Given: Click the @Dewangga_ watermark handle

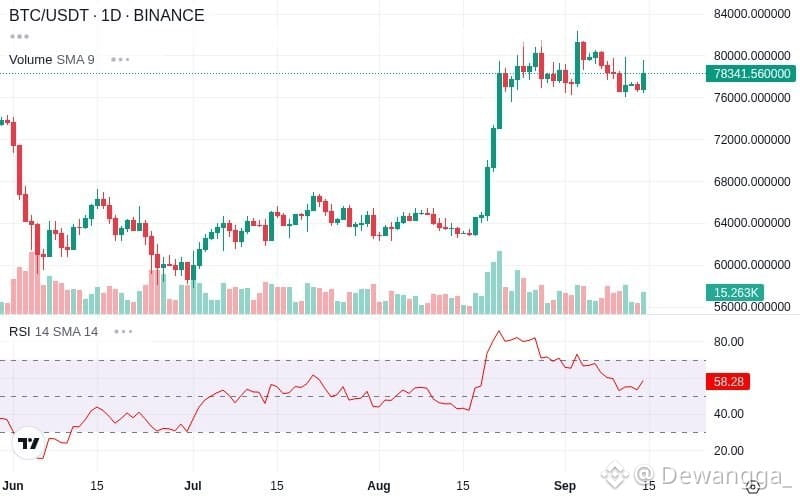Looking at the screenshot, I should click(x=712, y=476).
